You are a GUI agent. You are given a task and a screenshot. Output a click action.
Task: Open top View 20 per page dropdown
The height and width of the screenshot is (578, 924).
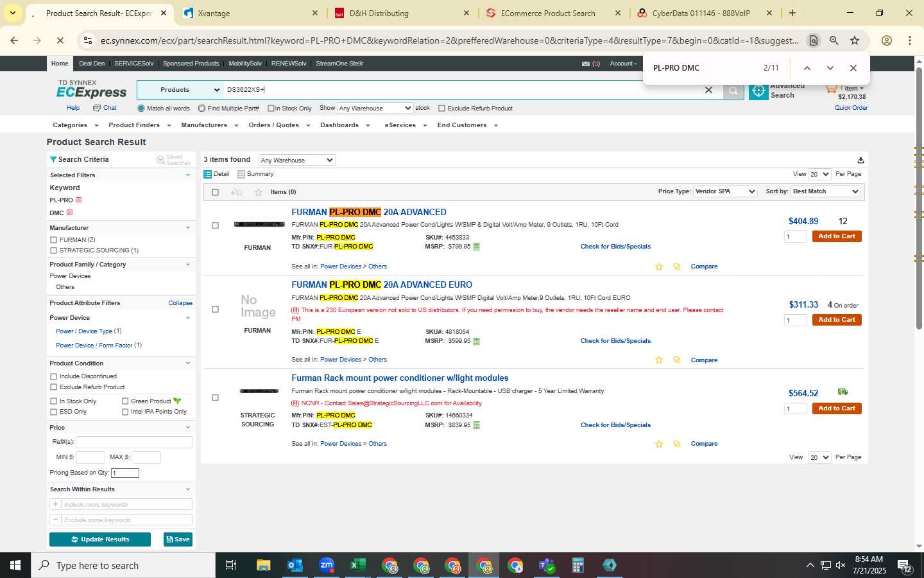coord(819,174)
